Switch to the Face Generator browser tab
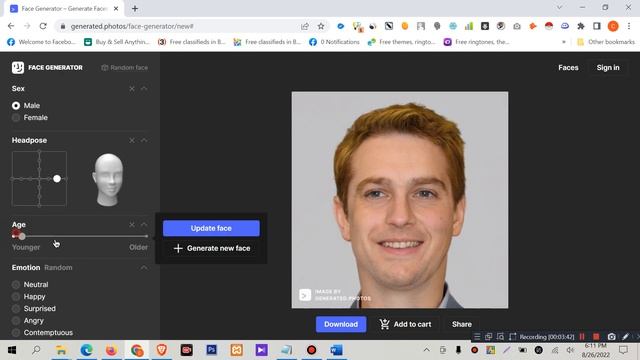The height and width of the screenshot is (360, 640). [64, 9]
